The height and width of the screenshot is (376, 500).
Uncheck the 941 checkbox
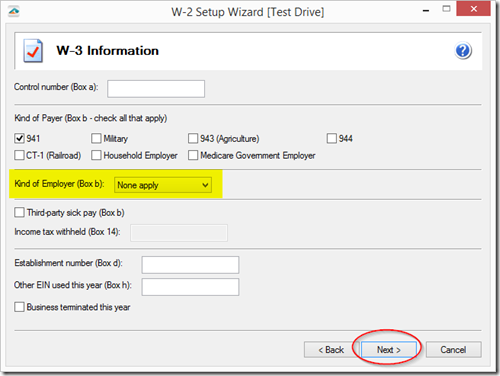point(19,138)
